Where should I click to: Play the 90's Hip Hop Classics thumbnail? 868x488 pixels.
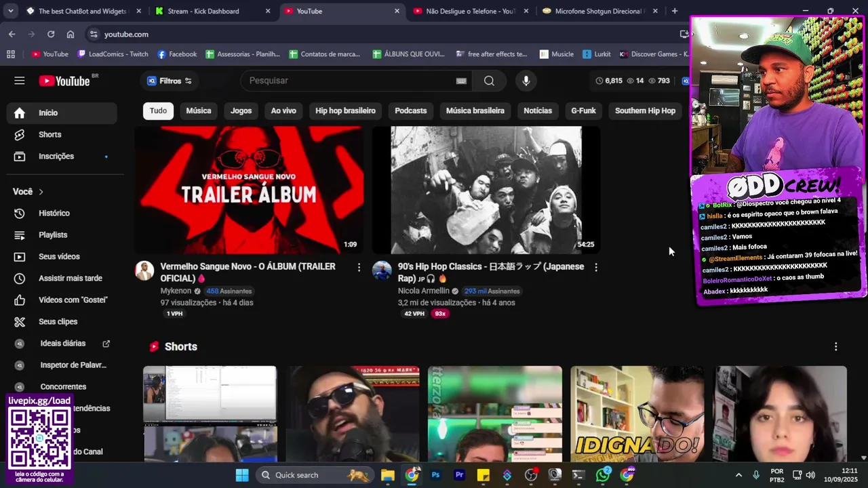click(x=486, y=190)
